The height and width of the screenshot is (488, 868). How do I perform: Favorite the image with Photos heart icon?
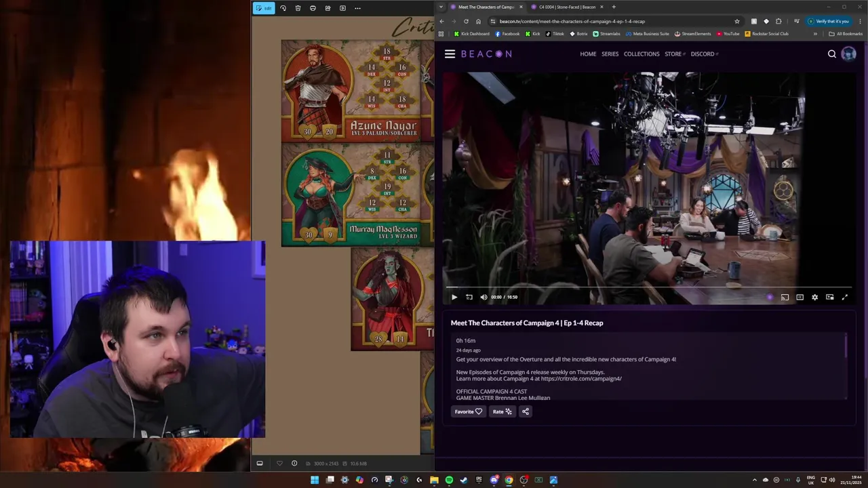(279, 464)
